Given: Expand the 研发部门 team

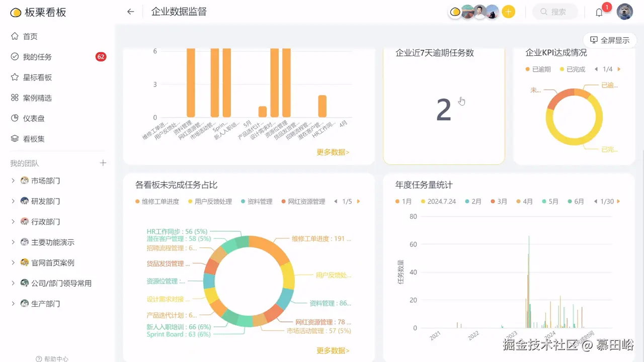Looking at the screenshot, I should click(13, 201).
